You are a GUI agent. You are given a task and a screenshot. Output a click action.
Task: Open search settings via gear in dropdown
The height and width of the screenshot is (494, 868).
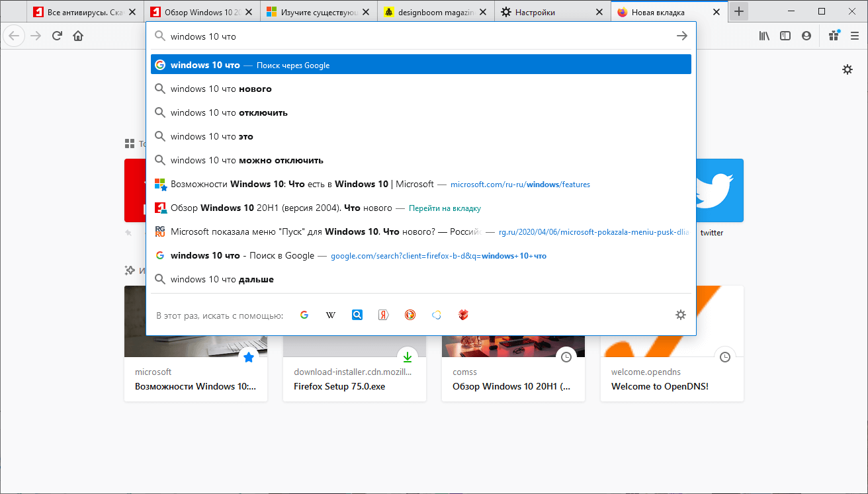coord(681,315)
